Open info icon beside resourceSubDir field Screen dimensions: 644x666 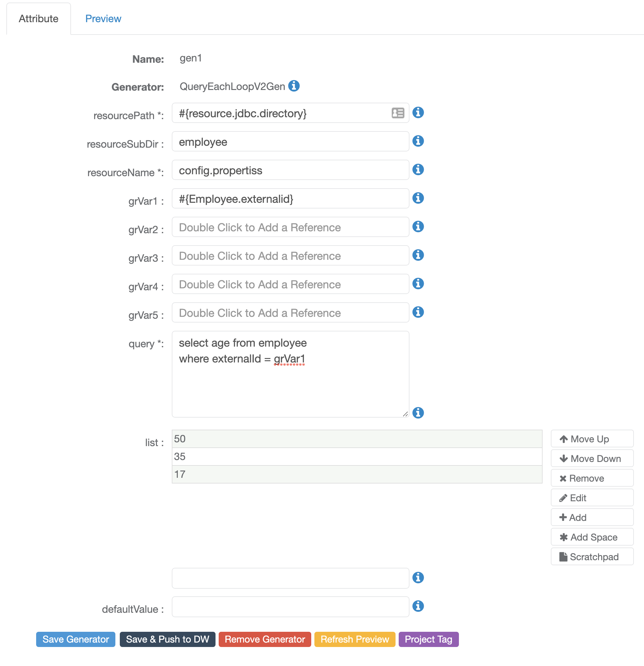(418, 141)
